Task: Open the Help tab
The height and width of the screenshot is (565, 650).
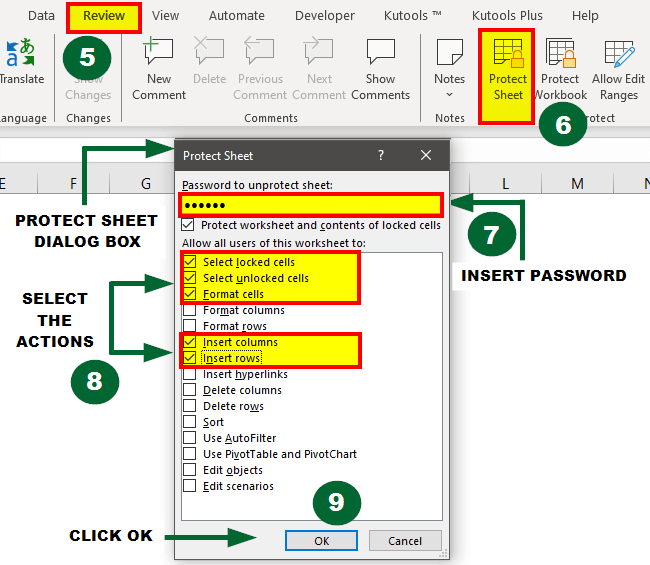Action: (585, 16)
